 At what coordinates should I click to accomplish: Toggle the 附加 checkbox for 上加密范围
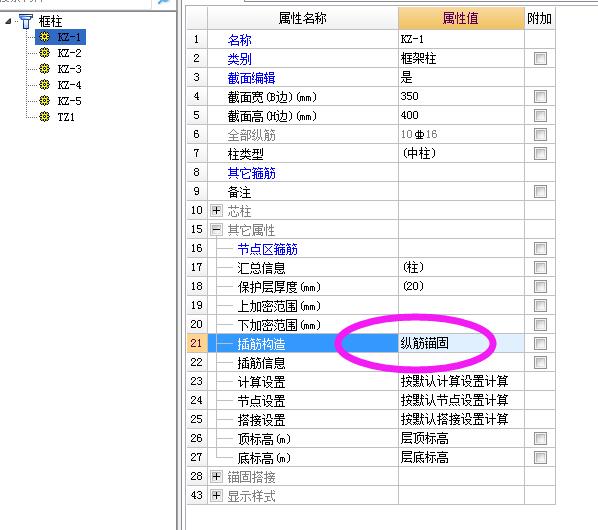[x=540, y=305]
